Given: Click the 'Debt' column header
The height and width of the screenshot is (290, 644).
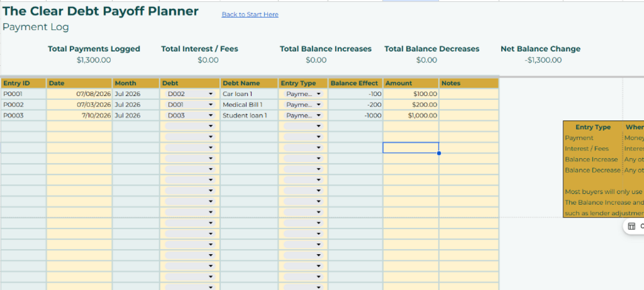Looking at the screenshot, I should tap(190, 83).
